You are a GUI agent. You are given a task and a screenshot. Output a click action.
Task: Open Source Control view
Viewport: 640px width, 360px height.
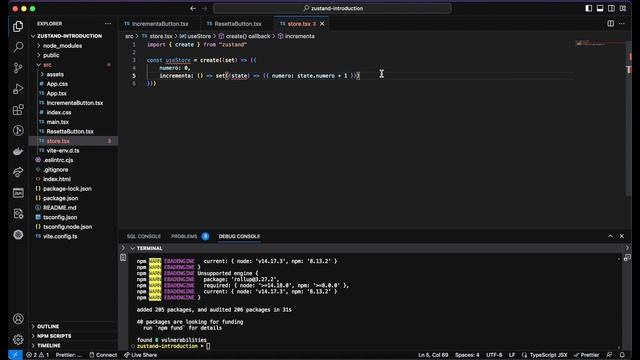tap(18, 68)
